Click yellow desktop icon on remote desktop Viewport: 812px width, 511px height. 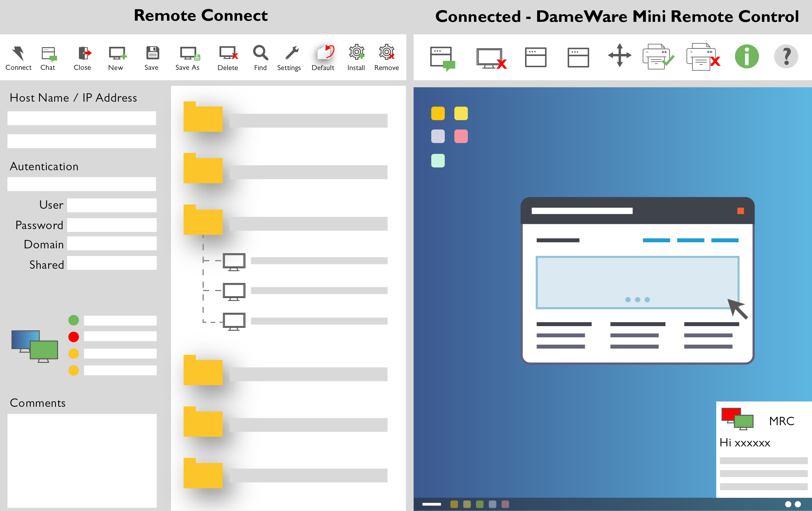coord(461,113)
